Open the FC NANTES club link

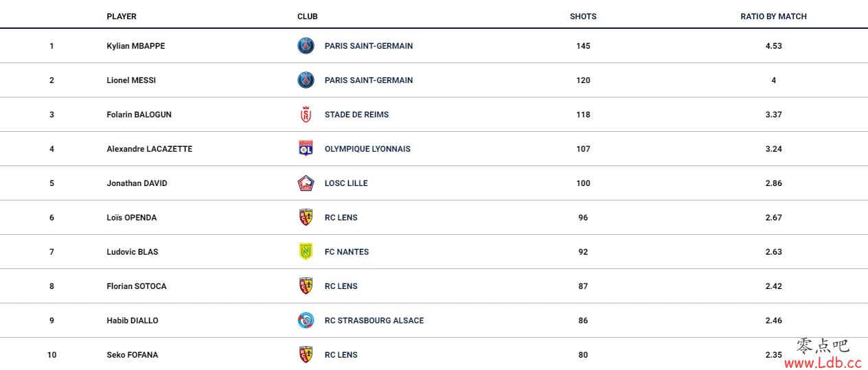click(347, 252)
